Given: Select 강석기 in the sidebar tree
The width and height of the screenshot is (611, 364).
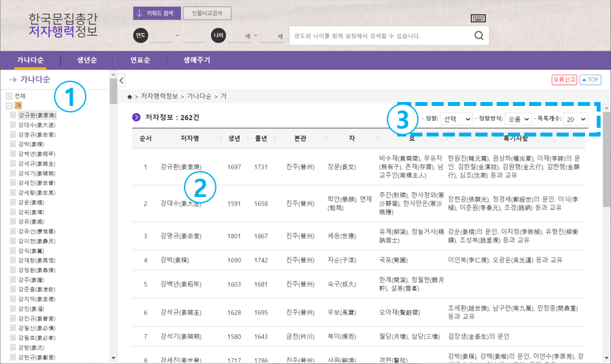Looking at the screenshot, I should coord(36,173).
